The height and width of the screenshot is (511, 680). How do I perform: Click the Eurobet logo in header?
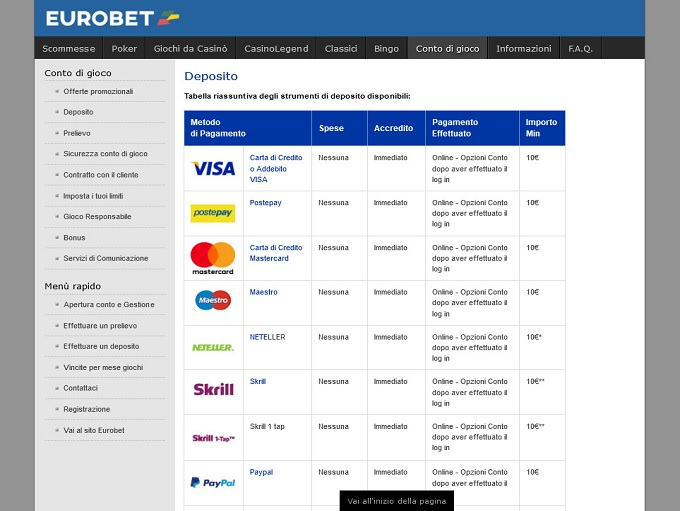tap(112, 18)
